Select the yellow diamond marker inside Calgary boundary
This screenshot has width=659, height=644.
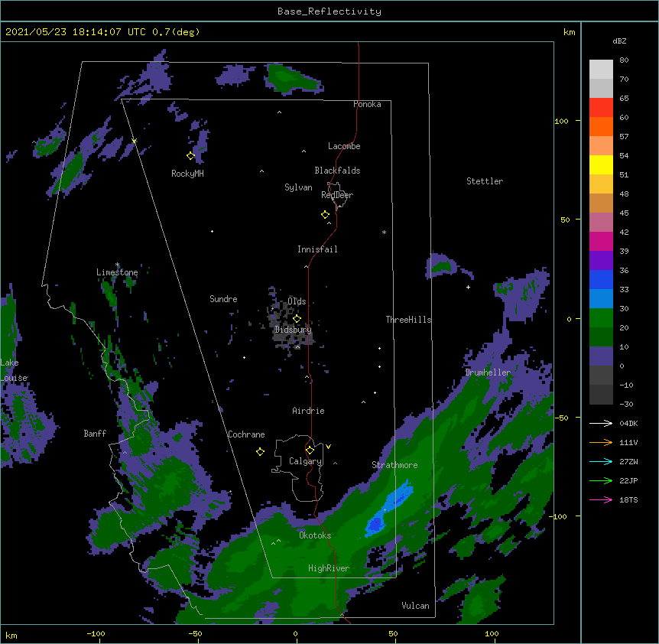pos(310,450)
